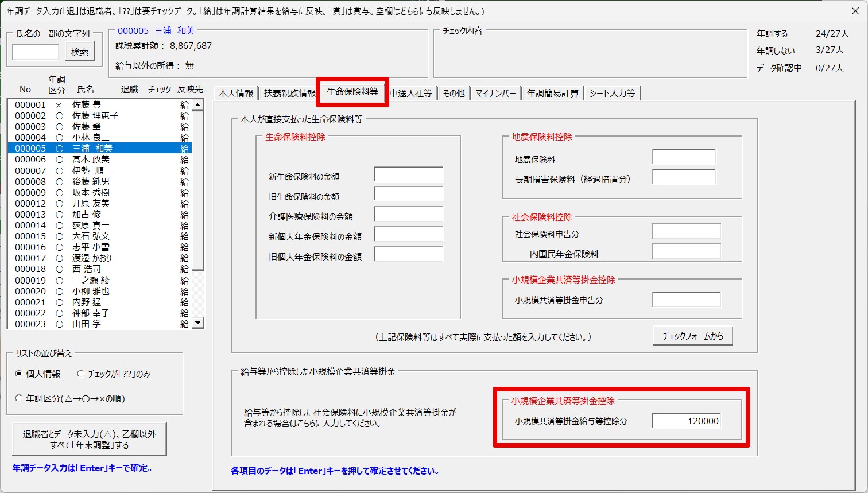Select チェックが「??」のみ radio option
This screenshot has height=493, width=868.
(81, 374)
